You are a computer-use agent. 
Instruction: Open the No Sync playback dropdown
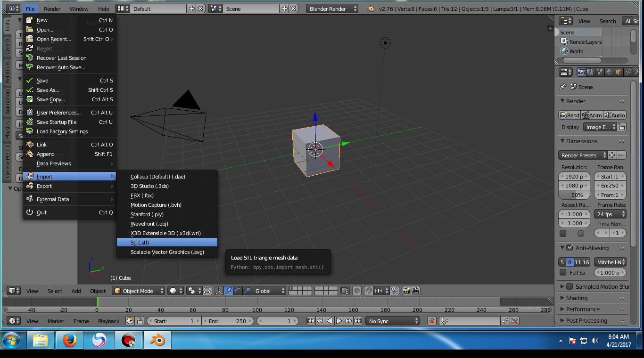[x=393, y=321]
